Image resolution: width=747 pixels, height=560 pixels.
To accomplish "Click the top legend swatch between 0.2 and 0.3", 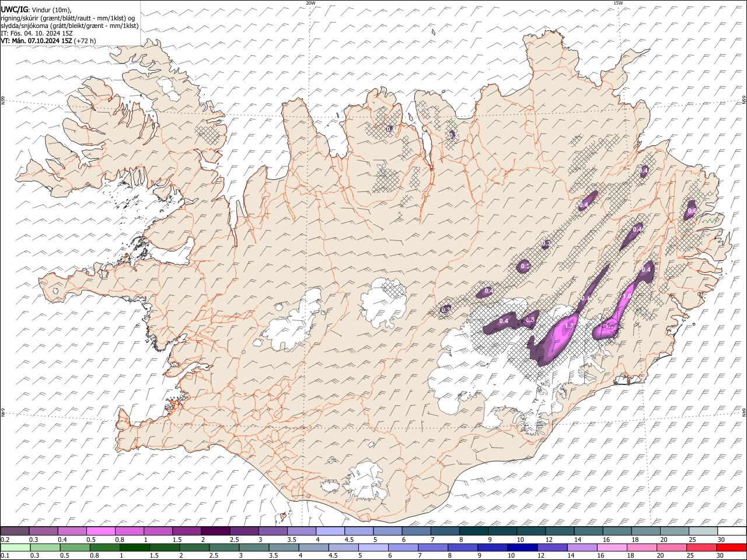I will click(x=15, y=531).
